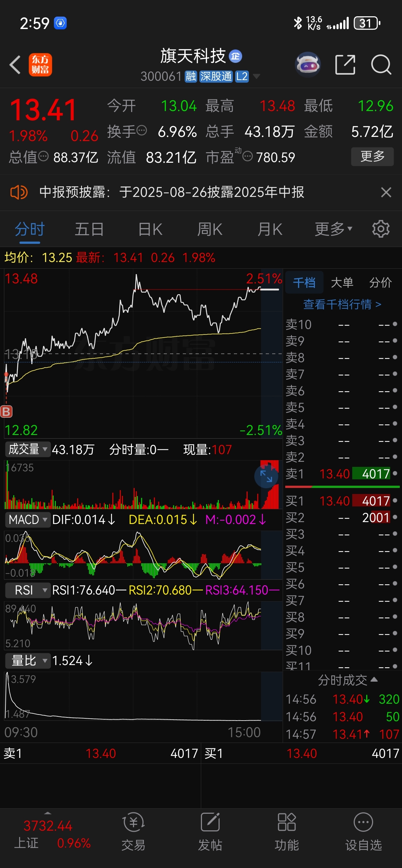This screenshot has width=402, height=868.
Task: Tap the 融 margin trading badge
Action: tap(191, 77)
